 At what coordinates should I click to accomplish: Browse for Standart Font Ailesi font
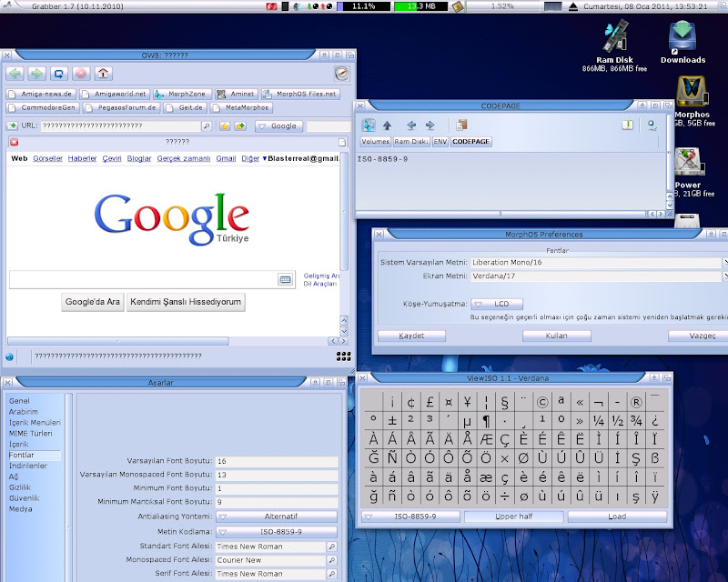tap(331, 547)
